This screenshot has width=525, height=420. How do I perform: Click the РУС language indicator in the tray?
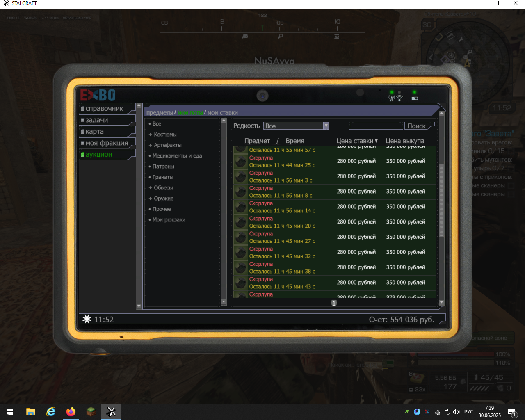469,412
